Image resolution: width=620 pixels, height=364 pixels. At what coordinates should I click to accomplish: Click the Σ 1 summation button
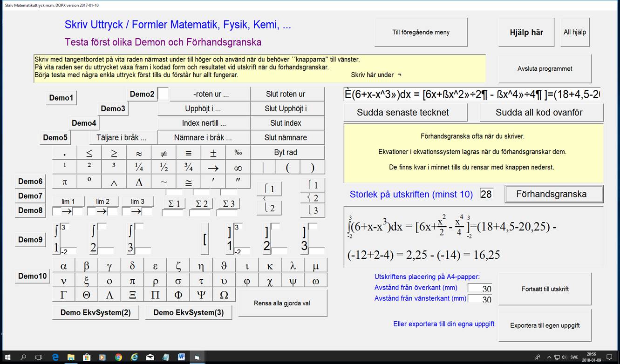[x=173, y=203]
